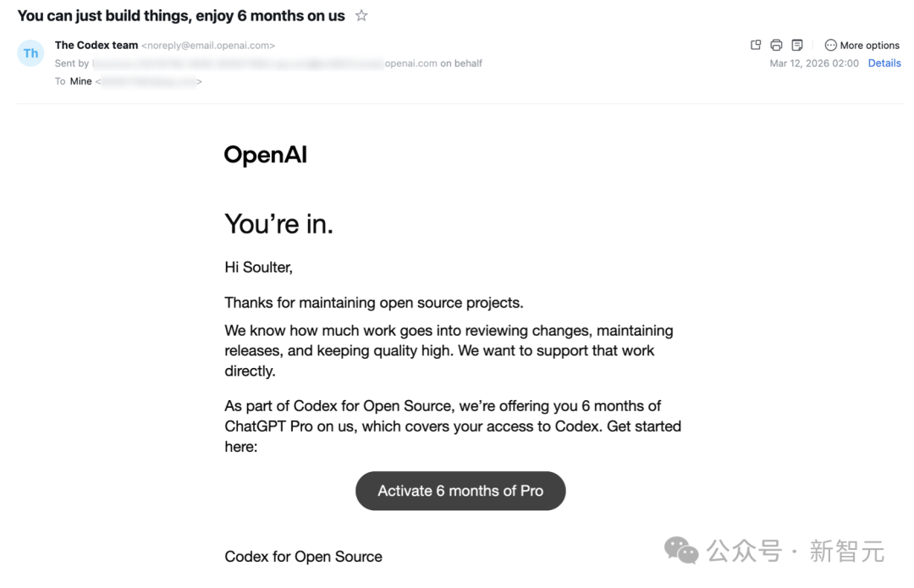Screen dimensions: 914x588
Task: Open the More options menu
Action: [x=862, y=46]
